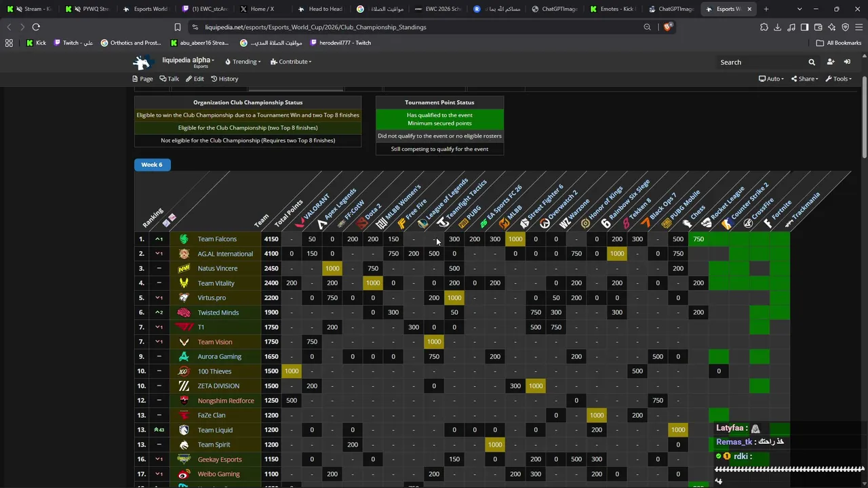Open the Page tab
Screen dimensions: 868x488
pyautogui.click(x=142, y=79)
